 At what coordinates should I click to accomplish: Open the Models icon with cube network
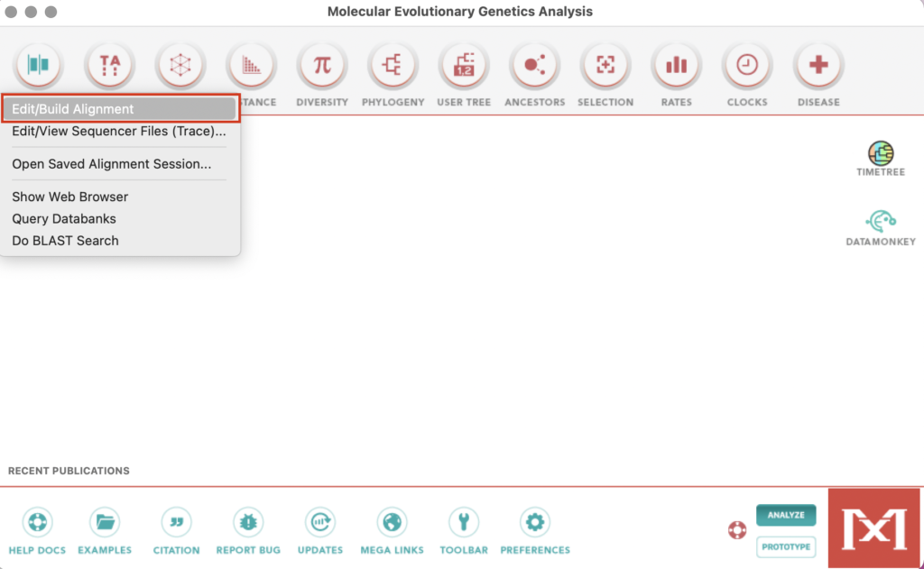pos(180,65)
